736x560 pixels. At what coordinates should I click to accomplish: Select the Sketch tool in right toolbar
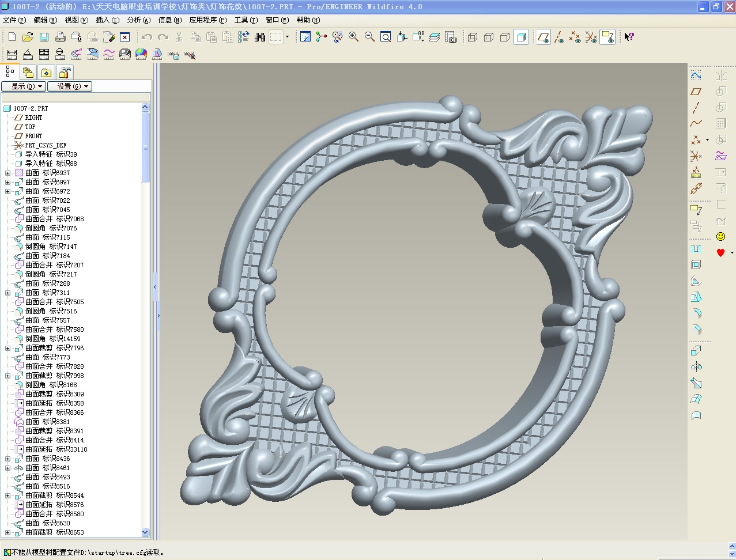click(696, 75)
